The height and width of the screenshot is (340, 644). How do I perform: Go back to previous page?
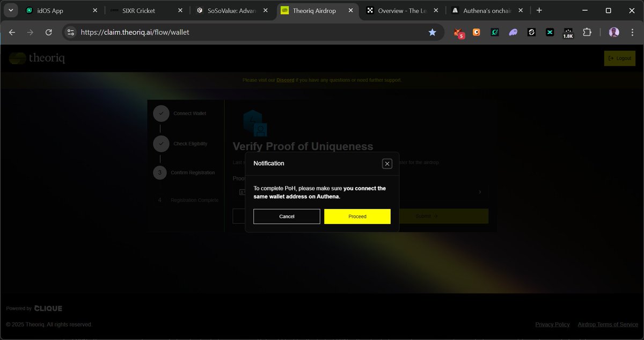12,32
